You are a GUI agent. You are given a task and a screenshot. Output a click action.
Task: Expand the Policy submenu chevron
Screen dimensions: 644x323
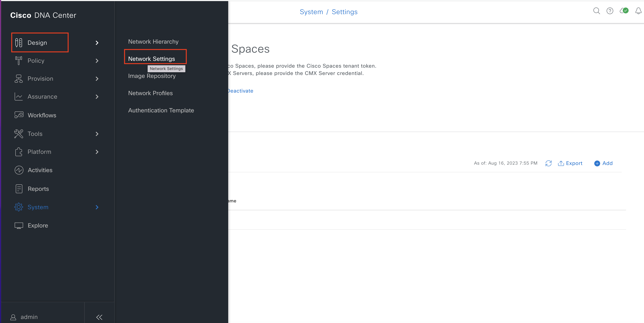coord(97,61)
